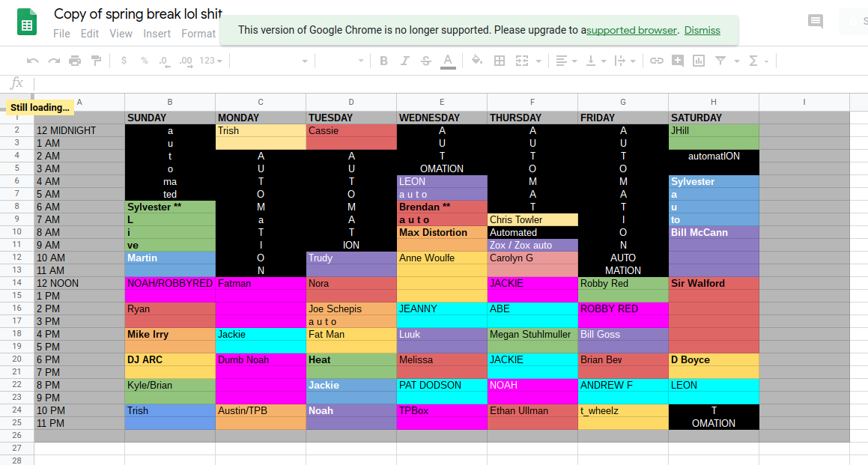The height and width of the screenshot is (465, 868).
Task: Click the Undo arrow in the toolbar
Action: (32, 61)
